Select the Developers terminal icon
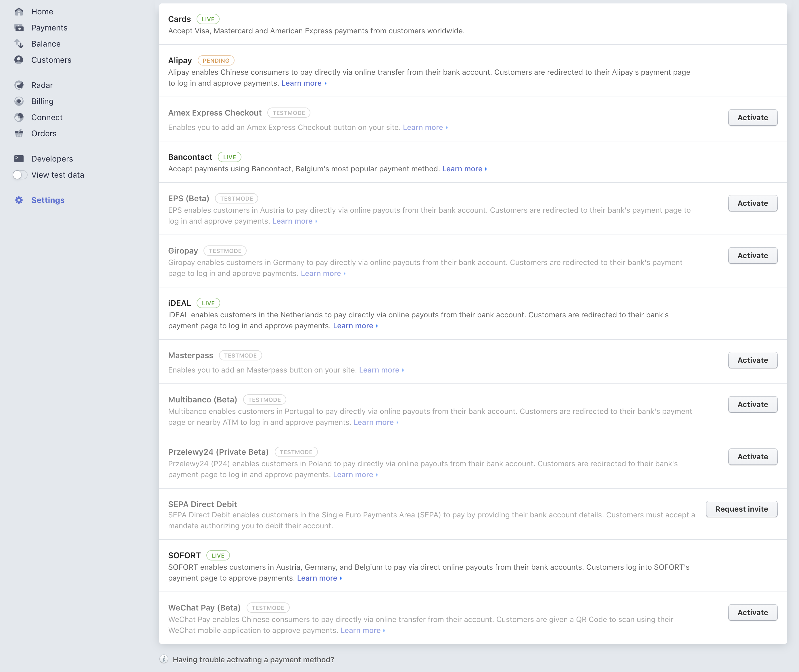 click(x=19, y=158)
